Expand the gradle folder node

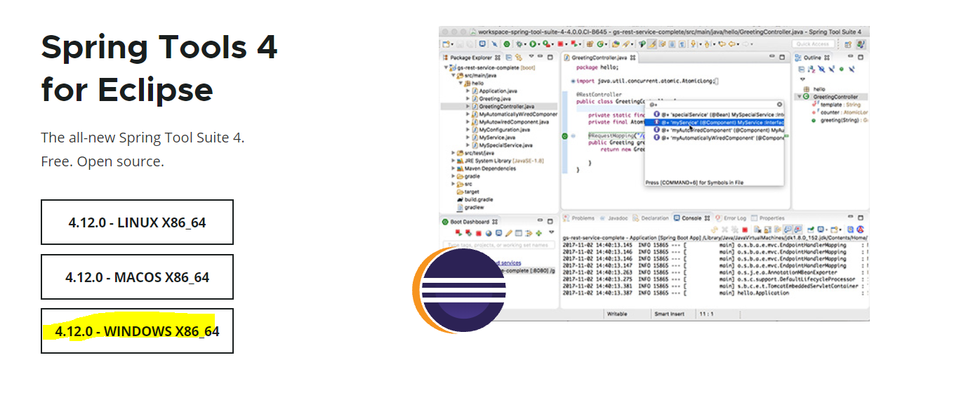pos(453,176)
